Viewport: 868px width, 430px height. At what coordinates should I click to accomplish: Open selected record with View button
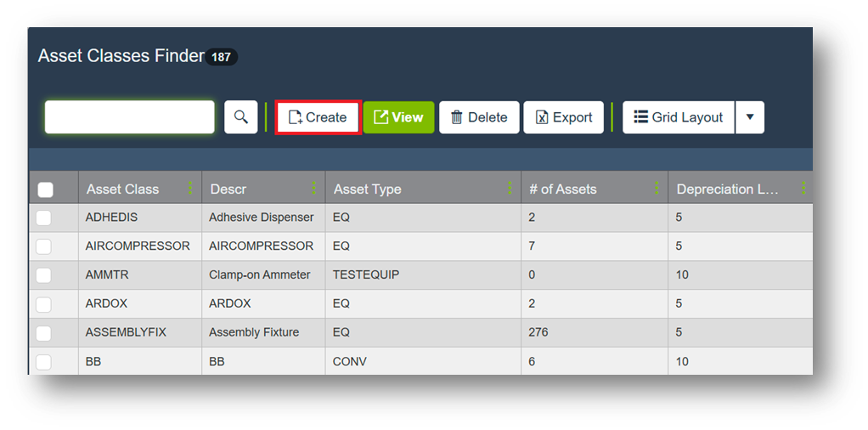point(398,117)
